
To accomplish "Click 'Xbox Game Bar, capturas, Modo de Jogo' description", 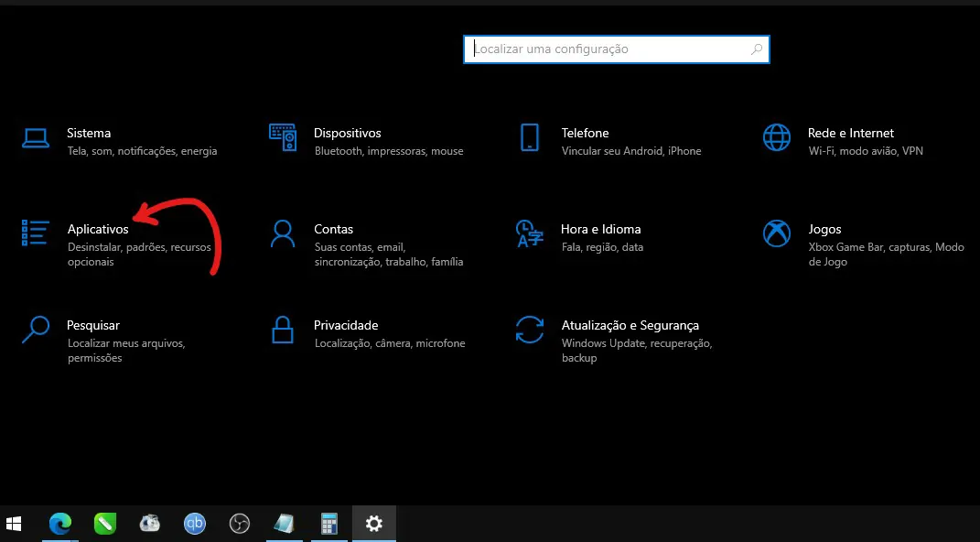I will pos(887,255).
